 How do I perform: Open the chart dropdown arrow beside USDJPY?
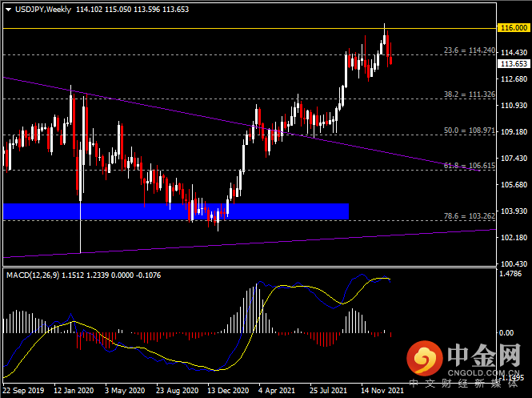coord(9,10)
